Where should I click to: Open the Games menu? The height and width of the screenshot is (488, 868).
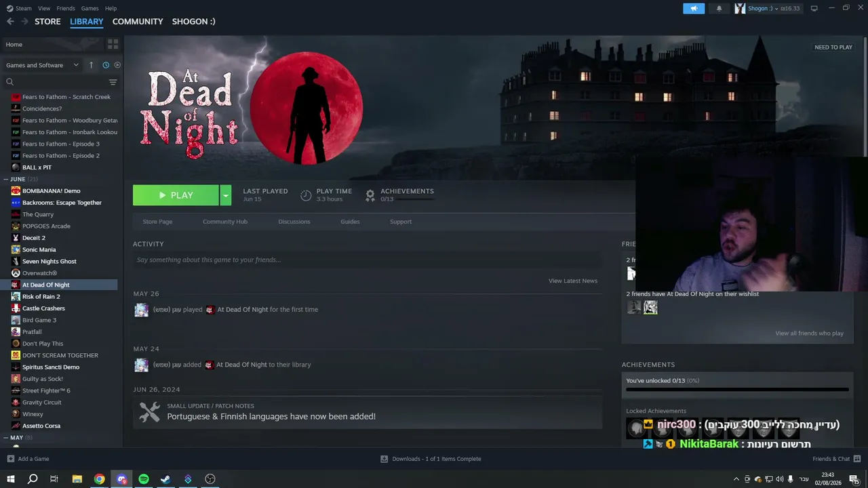click(90, 8)
